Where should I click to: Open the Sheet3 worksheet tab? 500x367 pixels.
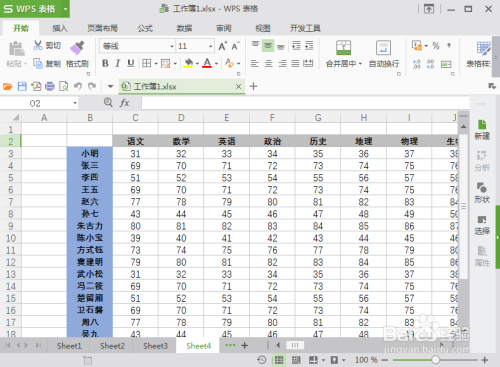(x=155, y=346)
